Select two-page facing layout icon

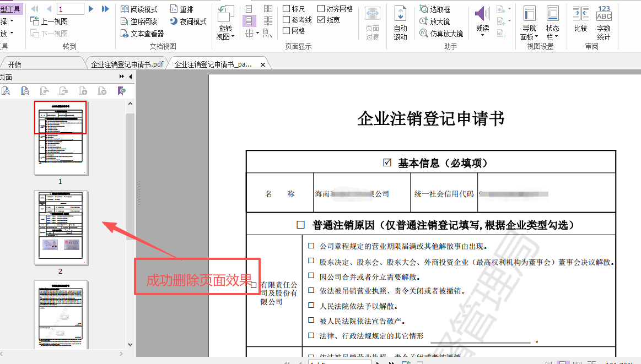(x=268, y=9)
